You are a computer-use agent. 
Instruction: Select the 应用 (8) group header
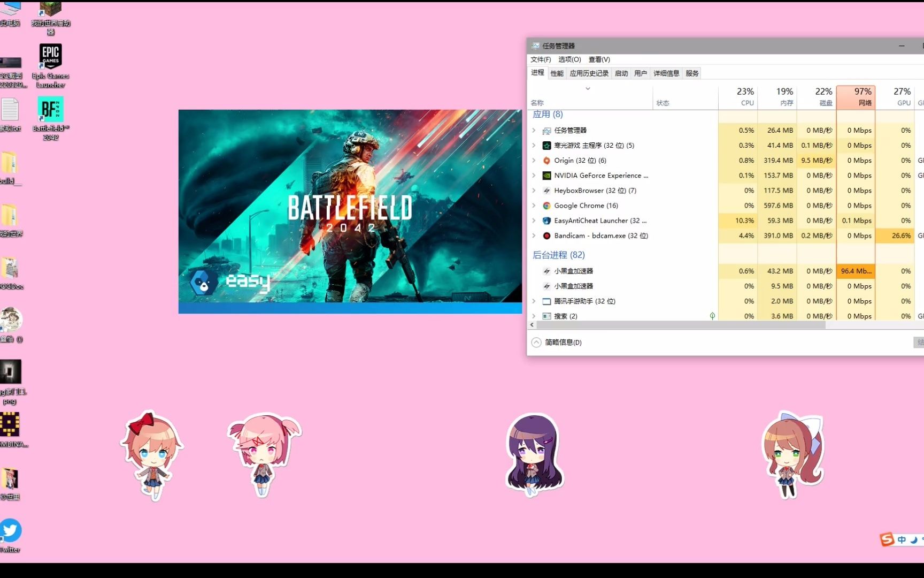coord(548,115)
